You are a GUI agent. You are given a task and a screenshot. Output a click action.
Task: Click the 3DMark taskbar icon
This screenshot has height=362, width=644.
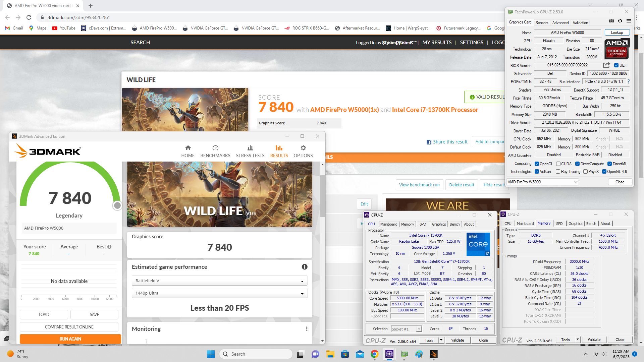[x=434, y=354]
